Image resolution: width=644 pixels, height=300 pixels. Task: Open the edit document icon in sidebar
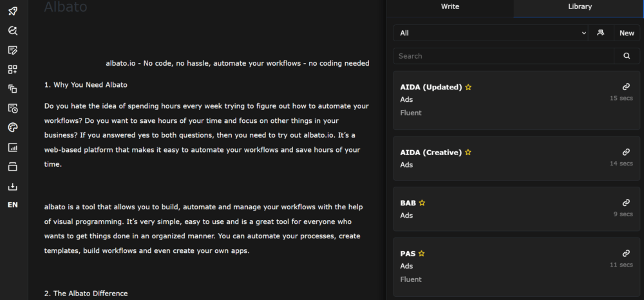13,50
